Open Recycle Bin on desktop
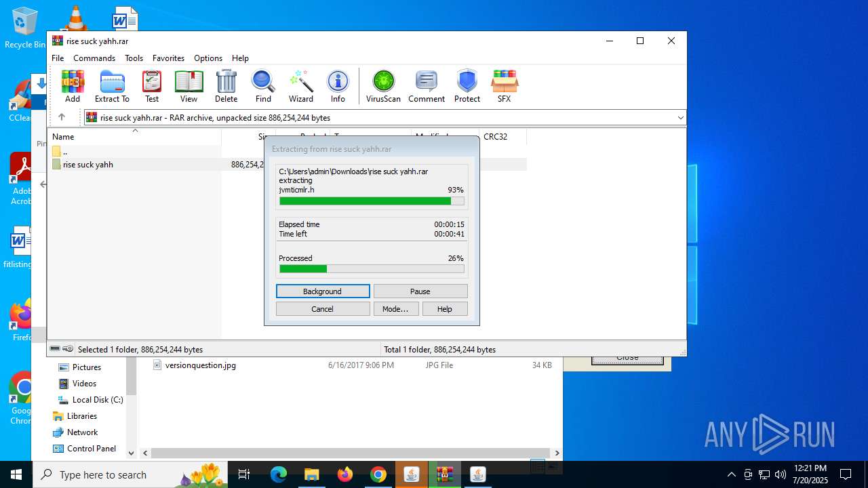Image resolution: width=868 pixels, height=488 pixels. click(x=25, y=27)
